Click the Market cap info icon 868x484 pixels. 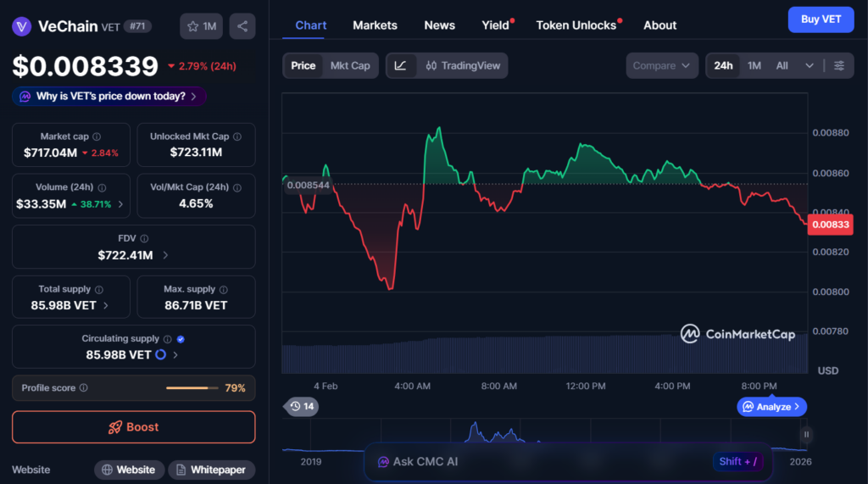(x=97, y=136)
